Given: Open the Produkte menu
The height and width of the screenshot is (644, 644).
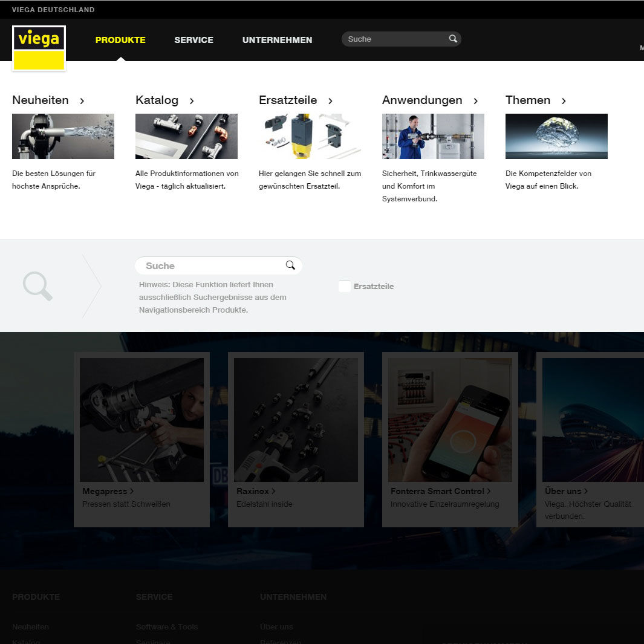Looking at the screenshot, I should 120,40.
